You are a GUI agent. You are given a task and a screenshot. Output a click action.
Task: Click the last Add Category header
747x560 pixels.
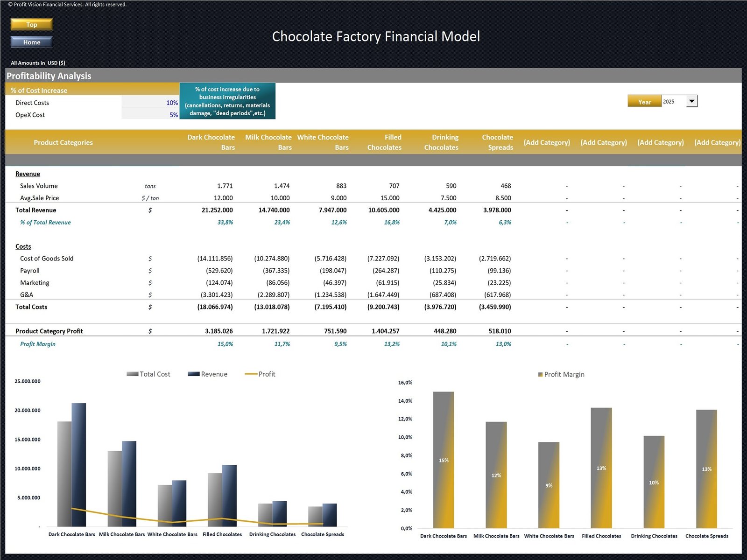click(717, 142)
